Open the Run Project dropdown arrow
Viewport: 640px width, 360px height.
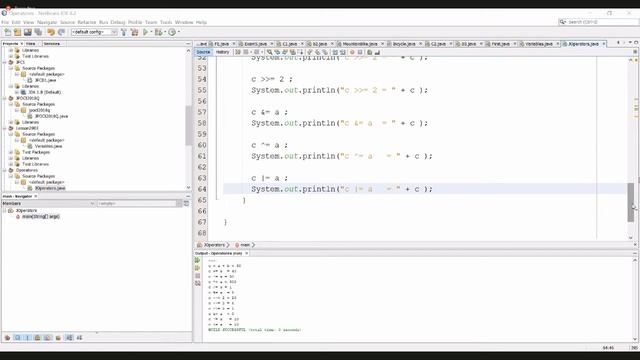(151, 32)
